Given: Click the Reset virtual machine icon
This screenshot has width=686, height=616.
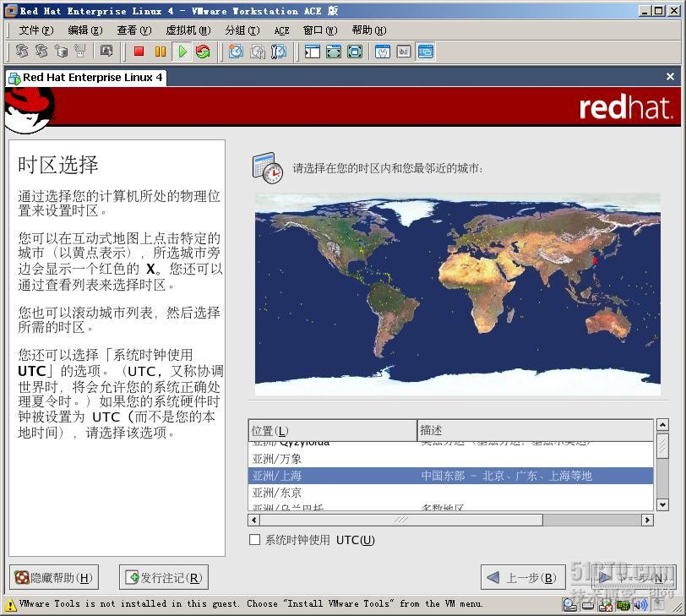Looking at the screenshot, I should (203, 52).
